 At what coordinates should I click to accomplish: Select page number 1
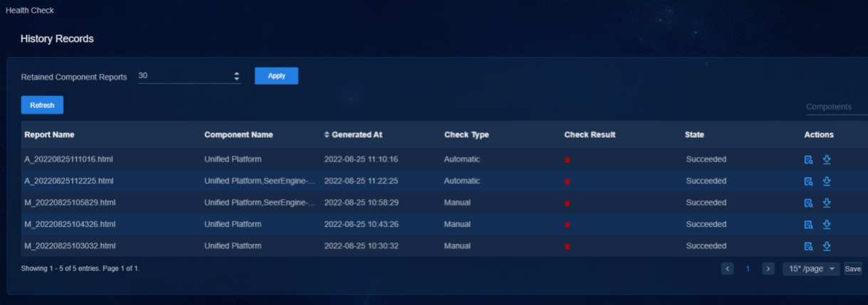pyautogui.click(x=748, y=269)
